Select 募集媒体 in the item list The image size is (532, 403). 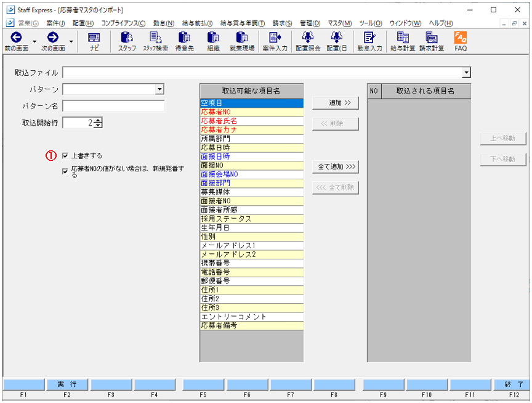coord(252,192)
